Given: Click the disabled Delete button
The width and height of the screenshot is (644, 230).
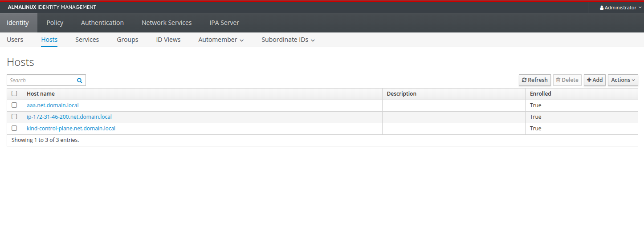Looking at the screenshot, I should pos(567,80).
